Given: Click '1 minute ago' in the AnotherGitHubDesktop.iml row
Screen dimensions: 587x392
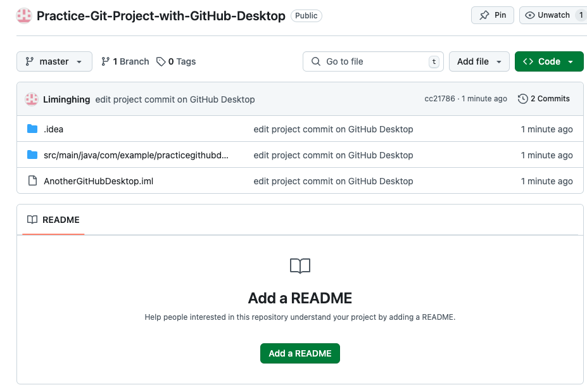Looking at the screenshot, I should pyautogui.click(x=546, y=181).
